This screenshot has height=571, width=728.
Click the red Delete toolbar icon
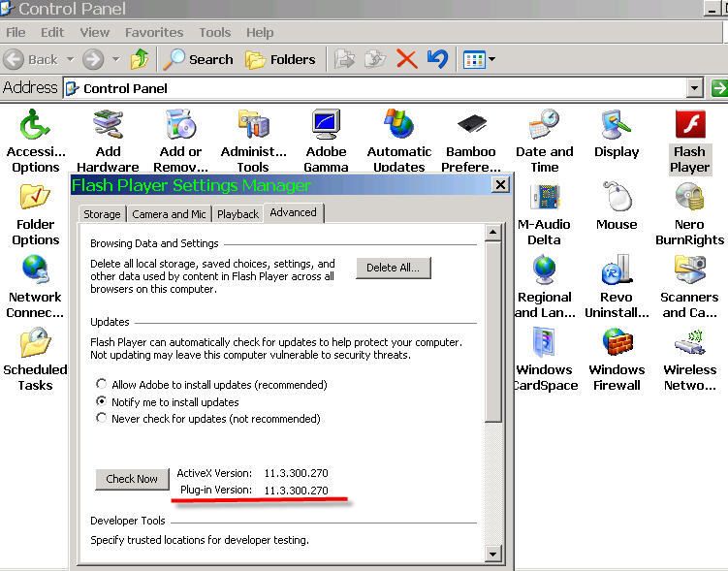pyautogui.click(x=407, y=59)
